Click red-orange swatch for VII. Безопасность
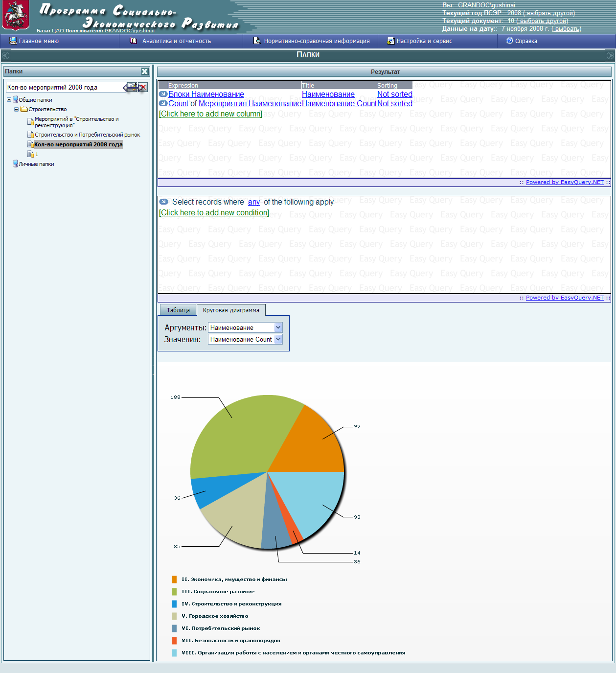 tap(174, 641)
